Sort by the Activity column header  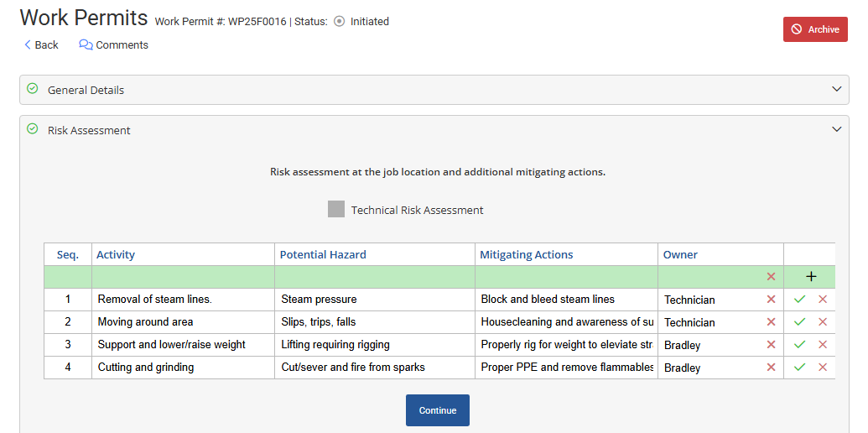[116, 254]
